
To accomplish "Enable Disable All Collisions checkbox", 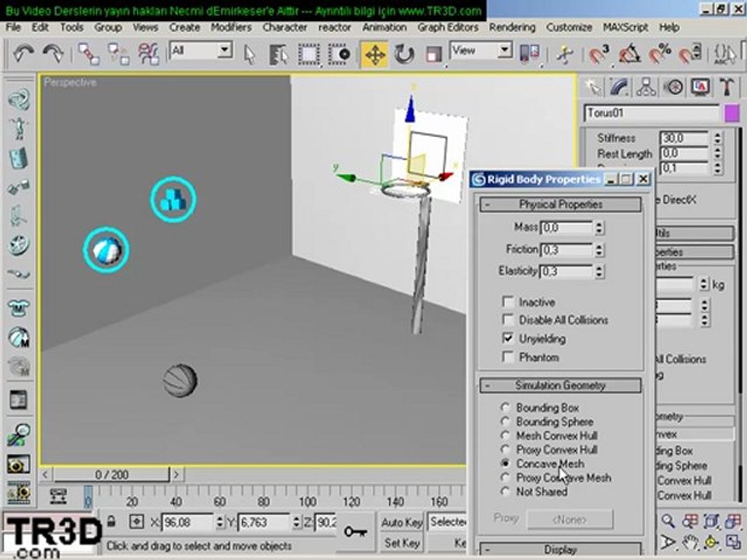I will point(508,320).
